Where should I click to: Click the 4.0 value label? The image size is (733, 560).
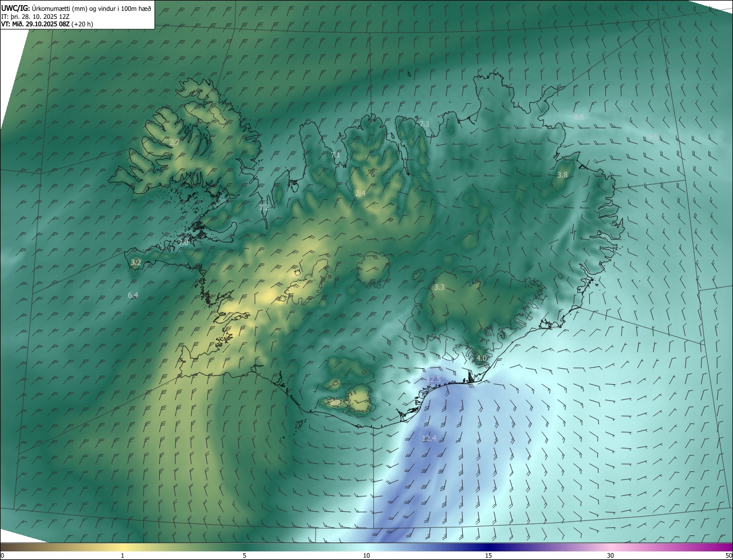[482, 358]
